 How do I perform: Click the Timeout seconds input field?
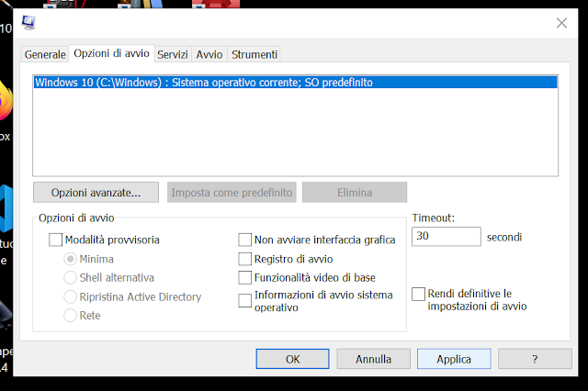pyautogui.click(x=447, y=236)
